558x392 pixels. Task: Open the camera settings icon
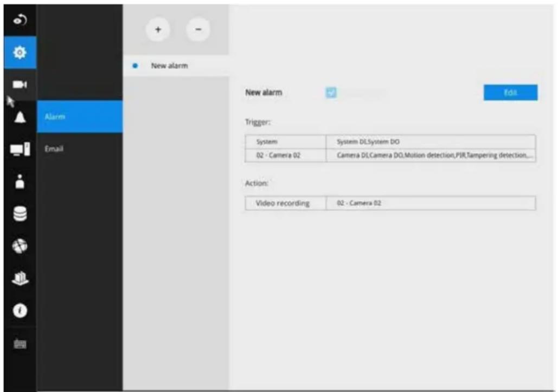(x=20, y=84)
